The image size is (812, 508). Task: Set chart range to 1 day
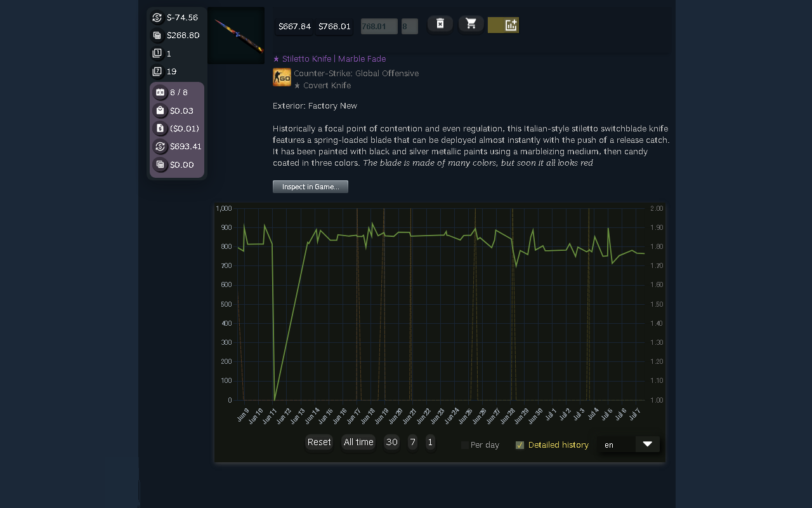430,443
